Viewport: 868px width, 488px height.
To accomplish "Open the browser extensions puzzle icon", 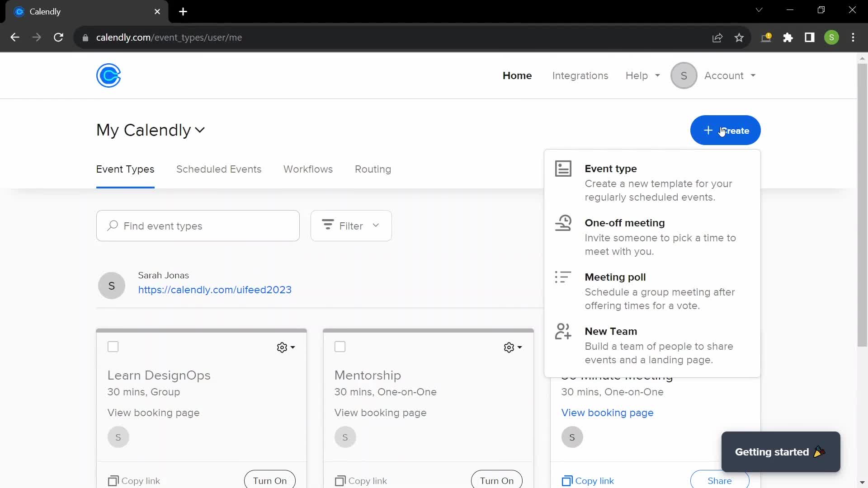I will 788,38.
